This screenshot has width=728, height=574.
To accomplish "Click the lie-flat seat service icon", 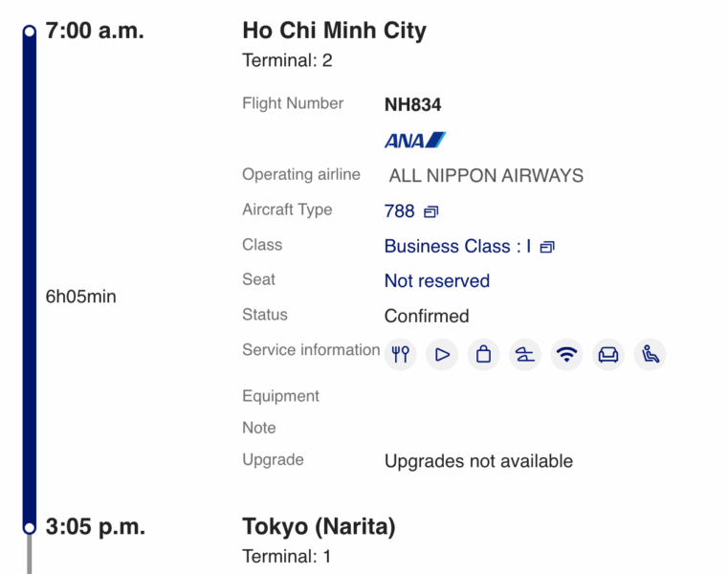I will [525, 354].
